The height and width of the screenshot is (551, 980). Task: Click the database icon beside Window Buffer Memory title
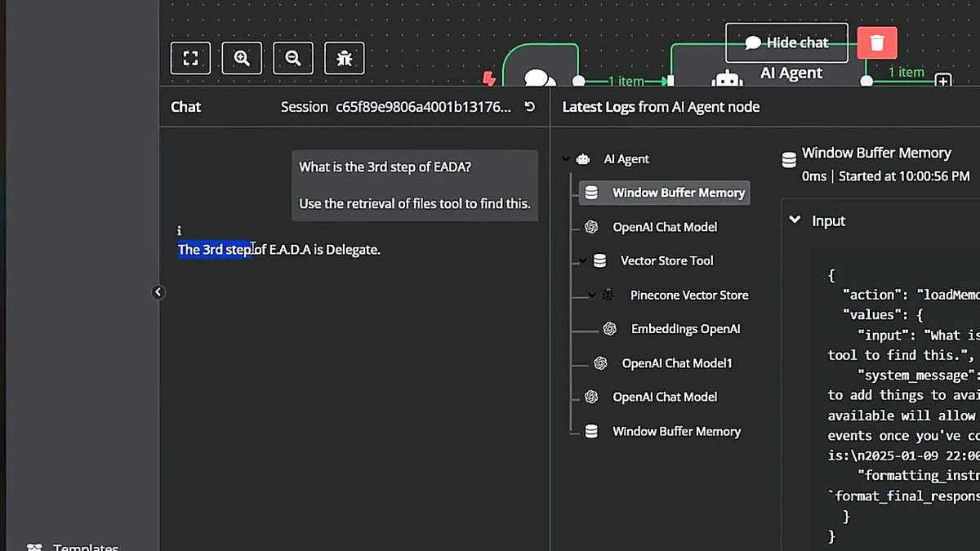[x=789, y=160]
